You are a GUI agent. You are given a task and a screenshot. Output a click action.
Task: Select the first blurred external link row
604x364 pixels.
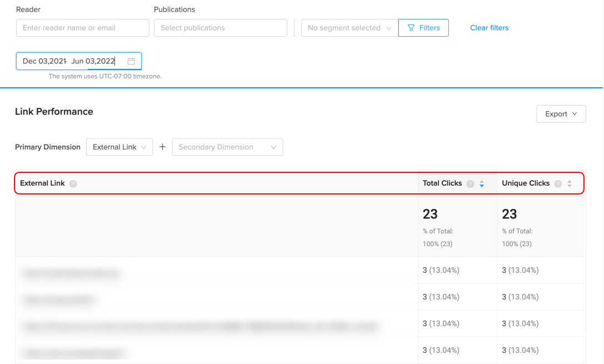[x=71, y=273]
